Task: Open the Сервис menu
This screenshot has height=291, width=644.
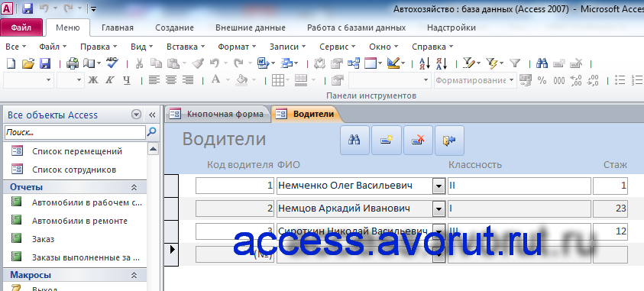Action: 337,47
